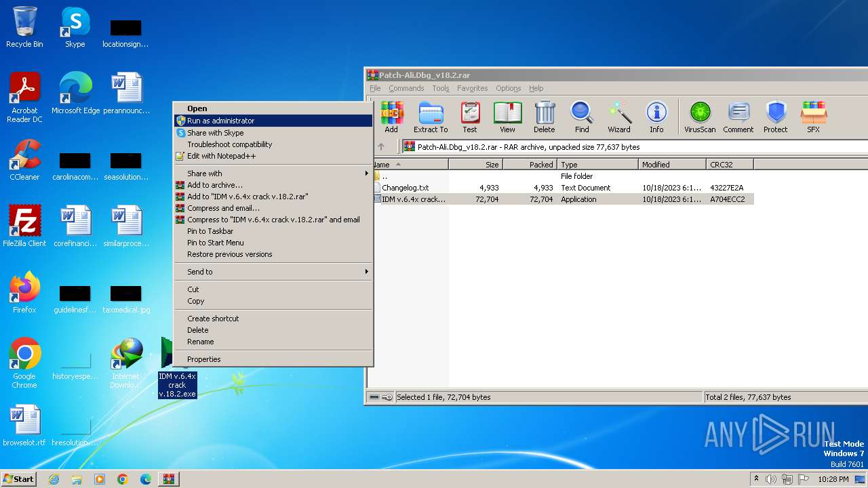Click the volume icon in system tray

771,479
